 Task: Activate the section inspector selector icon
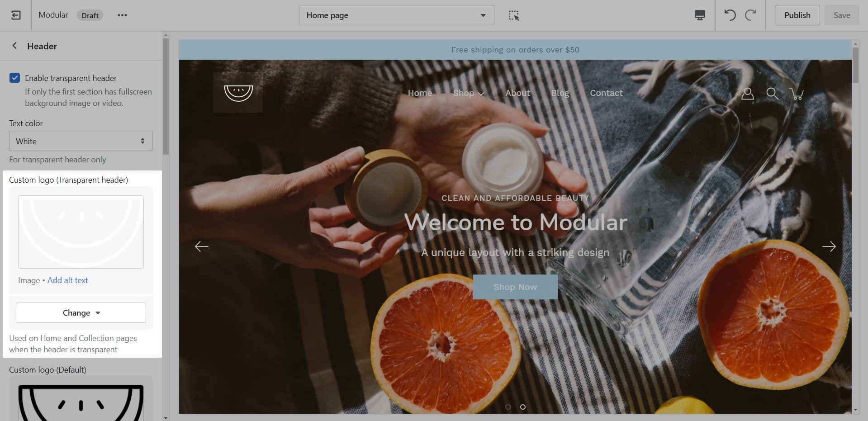pyautogui.click(x=513, y=15)
